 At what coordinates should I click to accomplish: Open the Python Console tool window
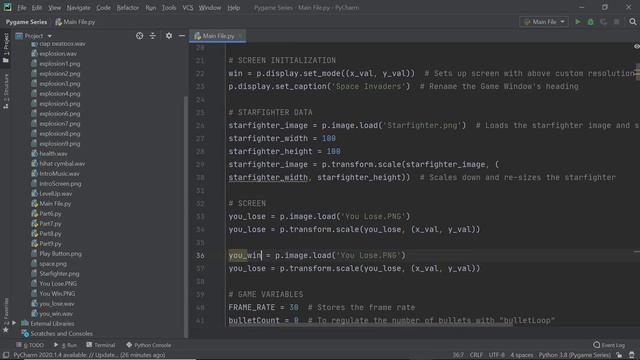coord(149,345)
